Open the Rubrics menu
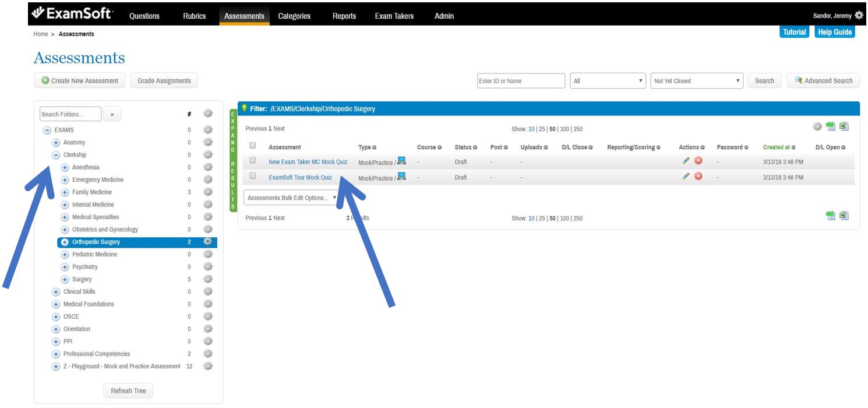The height and width of the screenshot is (408, 868). coord(195,16)
